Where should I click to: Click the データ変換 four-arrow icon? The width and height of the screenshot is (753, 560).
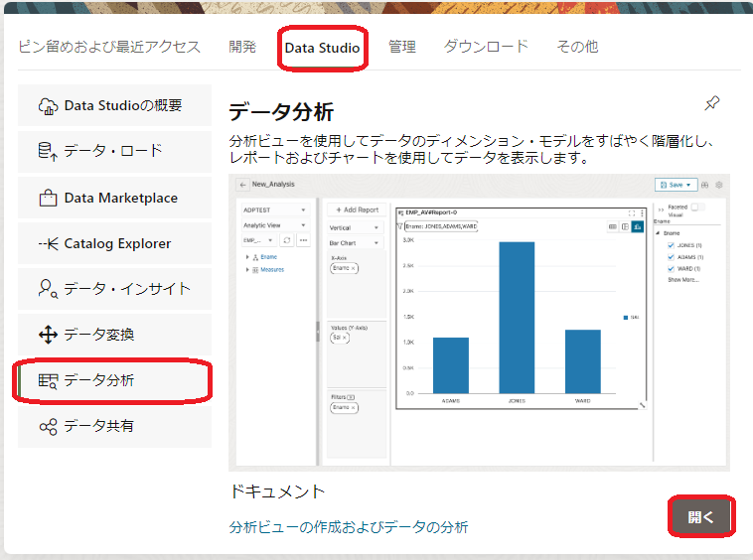click(48, 335)
